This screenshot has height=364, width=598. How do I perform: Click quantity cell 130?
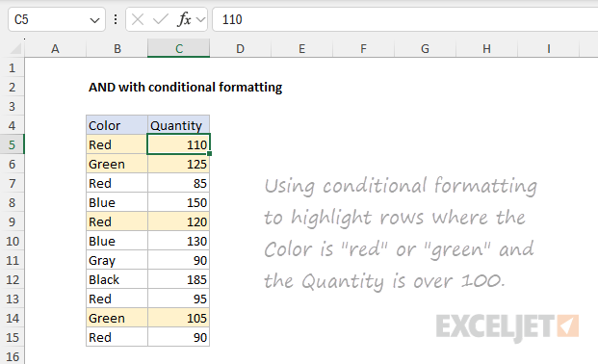coord(178,241)
